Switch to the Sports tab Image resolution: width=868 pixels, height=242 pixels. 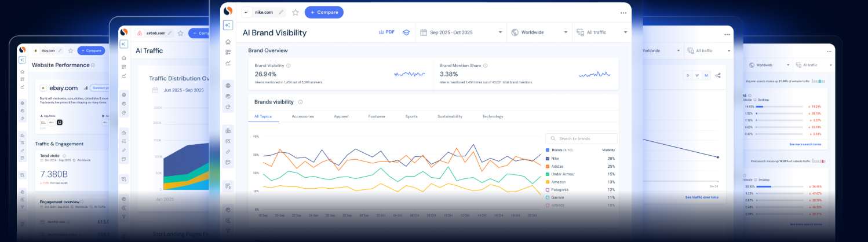click(411, 116)
